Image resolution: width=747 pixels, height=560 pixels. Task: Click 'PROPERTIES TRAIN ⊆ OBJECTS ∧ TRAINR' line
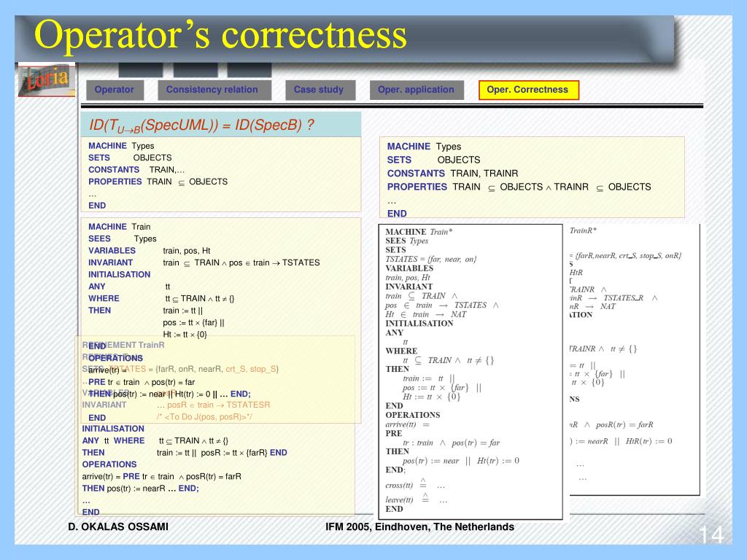(x=519, y=187)
